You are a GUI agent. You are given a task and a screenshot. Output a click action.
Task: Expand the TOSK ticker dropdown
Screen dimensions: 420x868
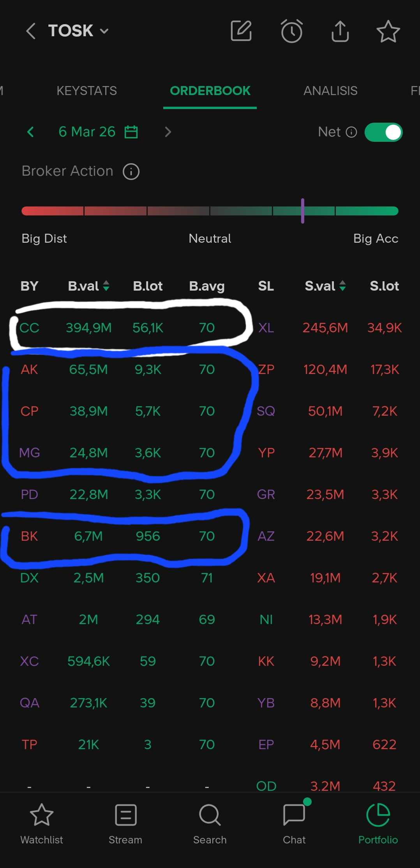point(104,31)
